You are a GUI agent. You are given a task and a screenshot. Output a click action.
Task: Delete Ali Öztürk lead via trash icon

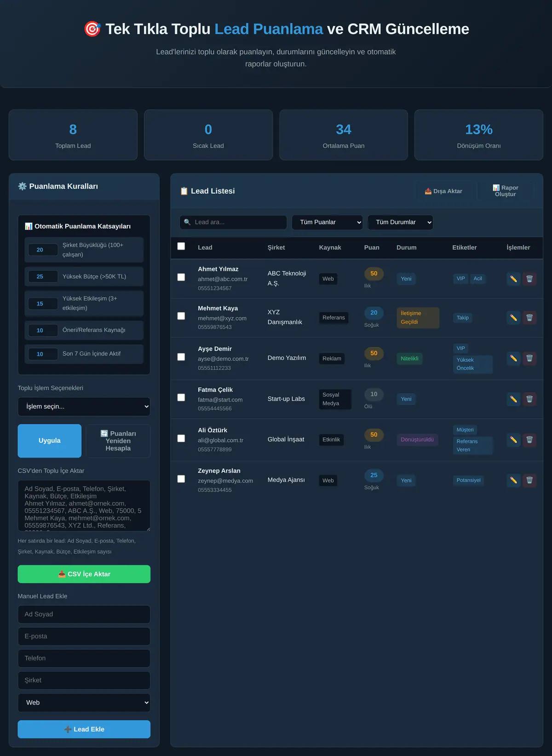coord(529,440)
